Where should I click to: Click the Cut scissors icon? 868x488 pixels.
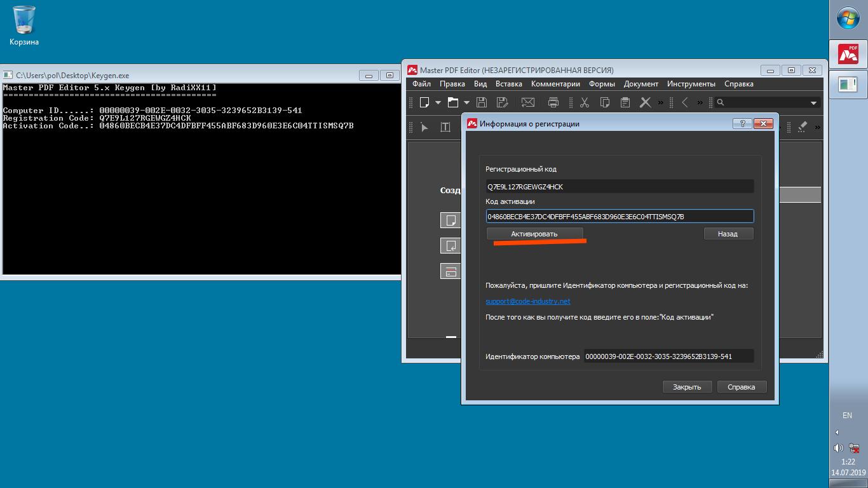pyautogui.click(x=585, y=102)
